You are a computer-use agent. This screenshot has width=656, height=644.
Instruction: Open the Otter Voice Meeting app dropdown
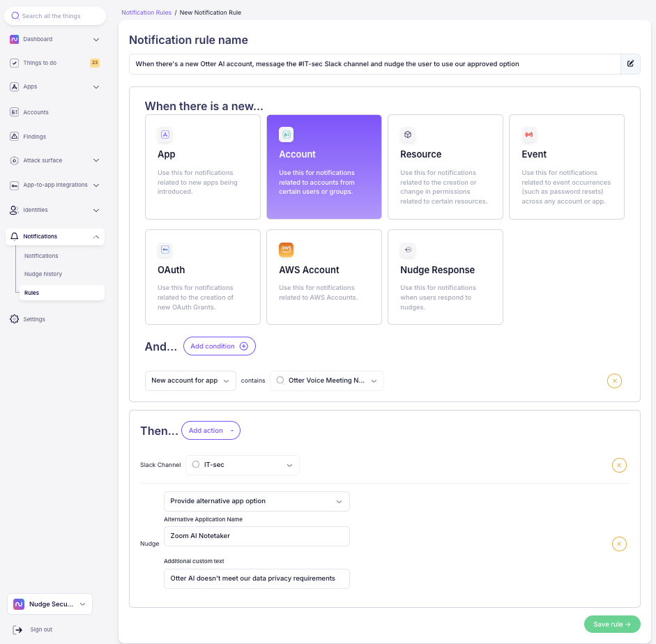tap(327, 381)
